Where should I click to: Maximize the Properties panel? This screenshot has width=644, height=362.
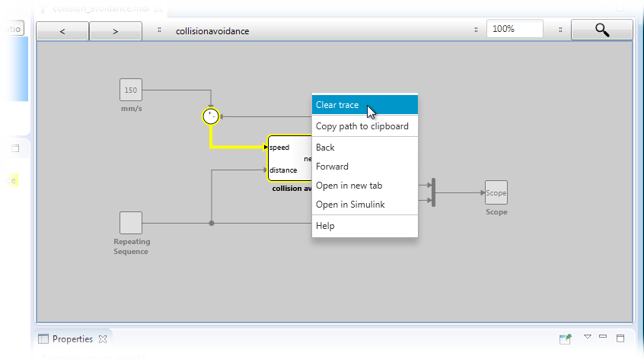(620, 338)
